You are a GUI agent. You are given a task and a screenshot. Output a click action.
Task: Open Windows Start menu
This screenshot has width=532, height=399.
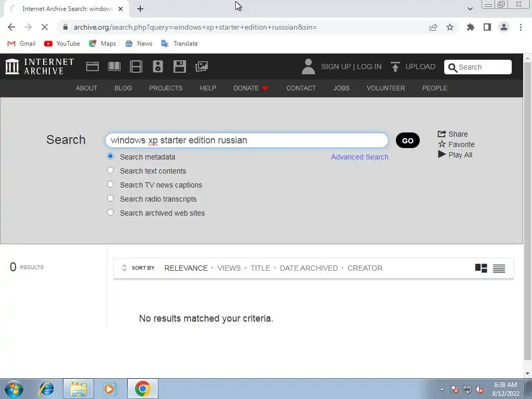tap(14, 389)
